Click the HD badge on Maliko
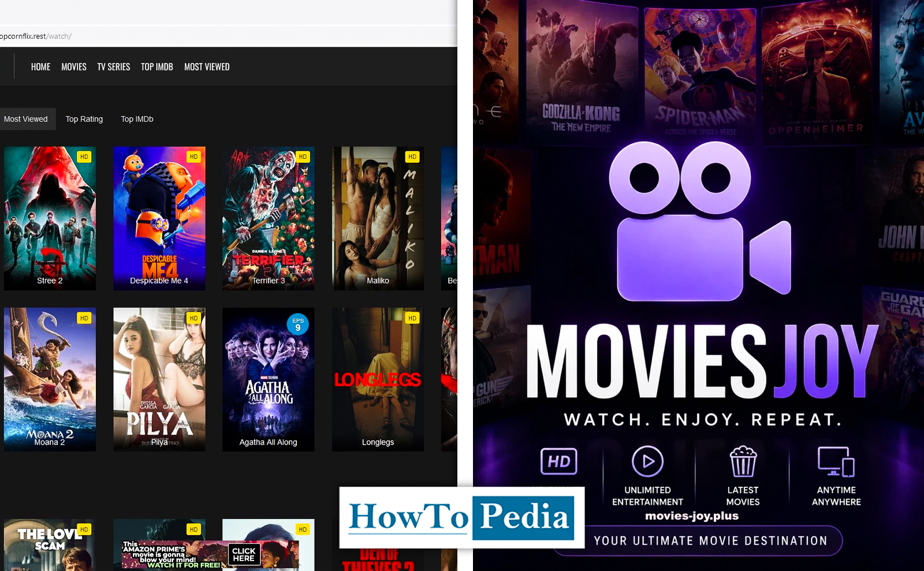924x571 pixels. tap(412, 156)
